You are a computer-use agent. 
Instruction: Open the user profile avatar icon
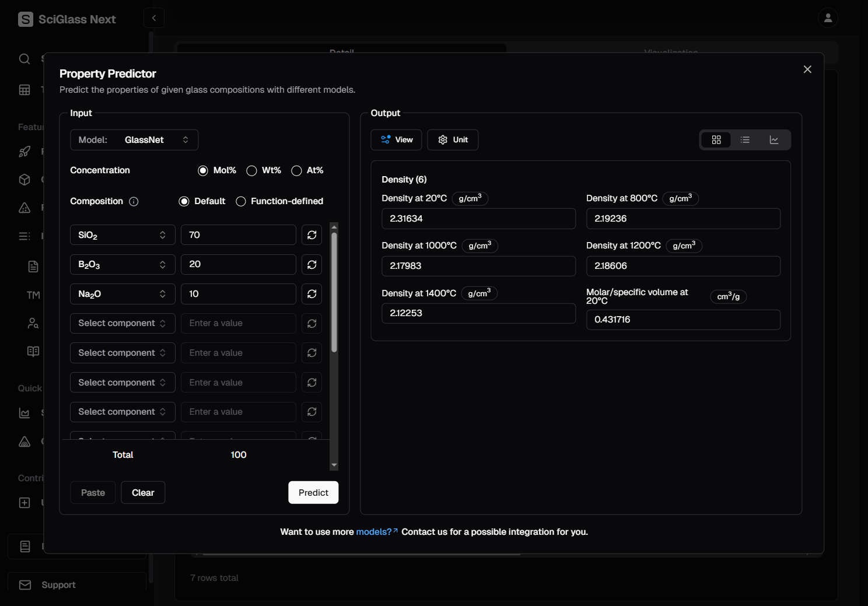(x=827, y=18)
